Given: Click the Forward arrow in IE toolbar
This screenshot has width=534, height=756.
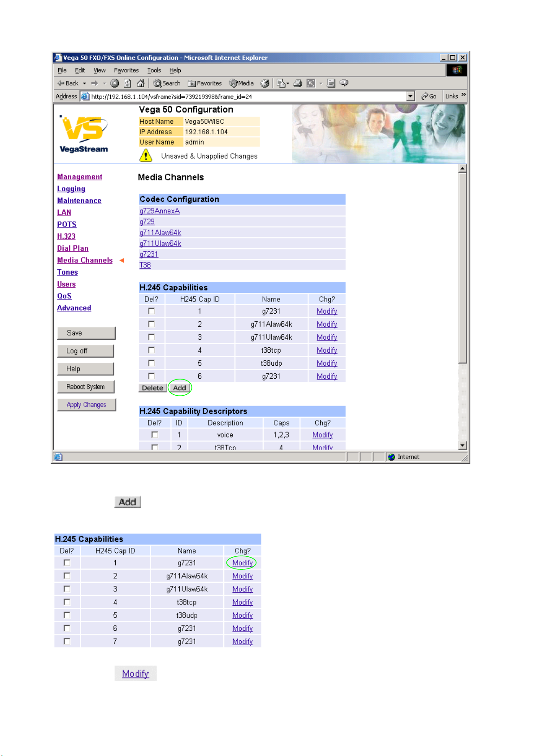Looking at the screenshot, I should coord(94,83).
